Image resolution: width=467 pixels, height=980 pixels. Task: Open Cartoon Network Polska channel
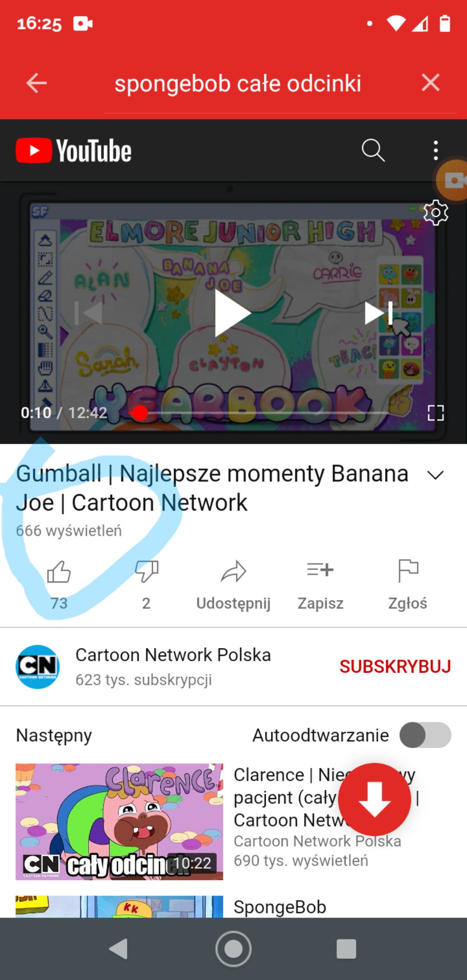173,667
